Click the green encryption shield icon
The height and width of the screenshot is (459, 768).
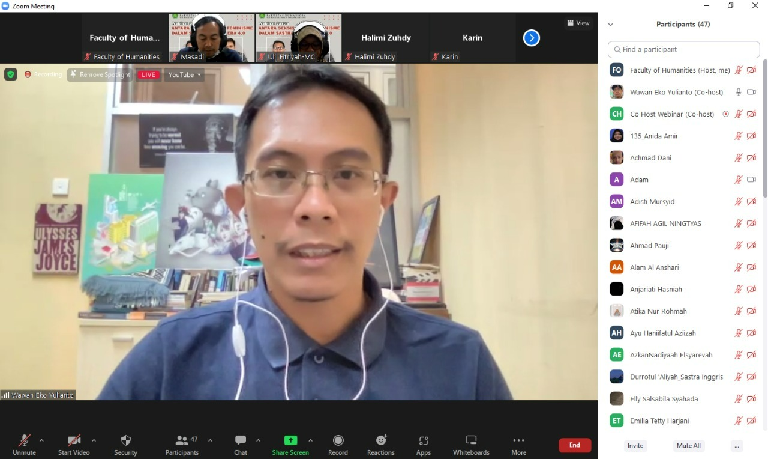tap(10, 74)
